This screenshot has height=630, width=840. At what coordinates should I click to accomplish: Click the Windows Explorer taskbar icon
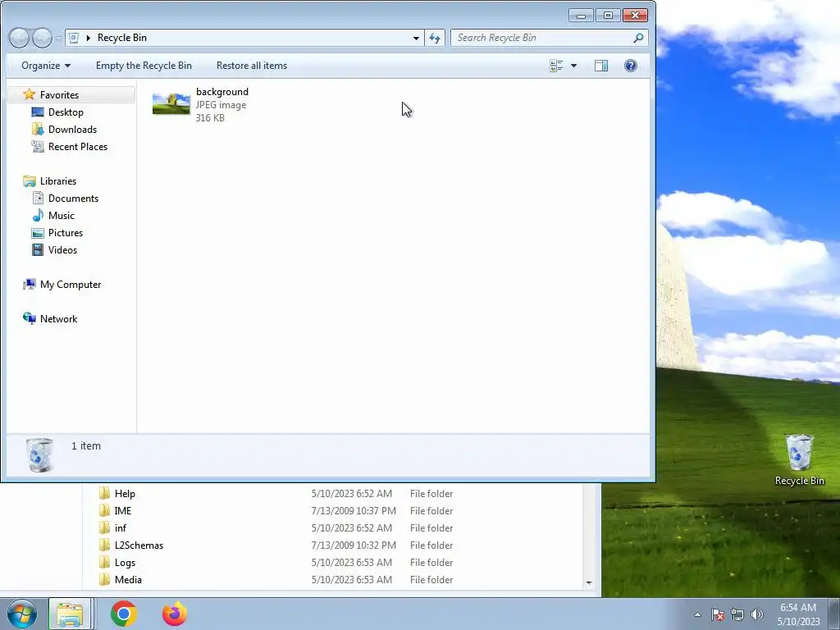coord(70,614)
